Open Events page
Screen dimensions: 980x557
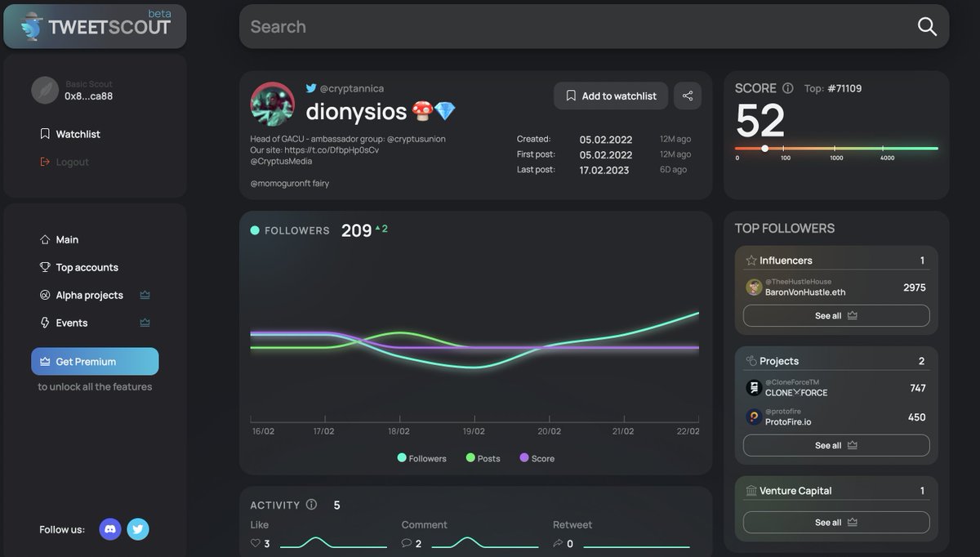pyautogui.click(x=64, y=323)
